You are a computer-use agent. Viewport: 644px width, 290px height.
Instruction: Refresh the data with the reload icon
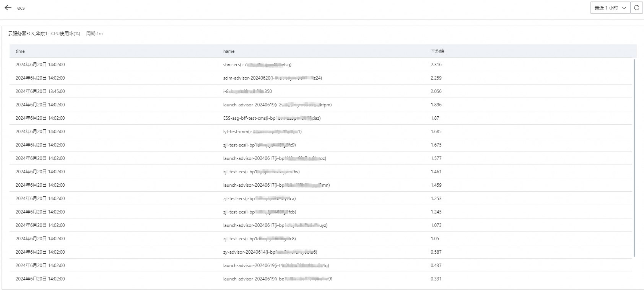637,8
